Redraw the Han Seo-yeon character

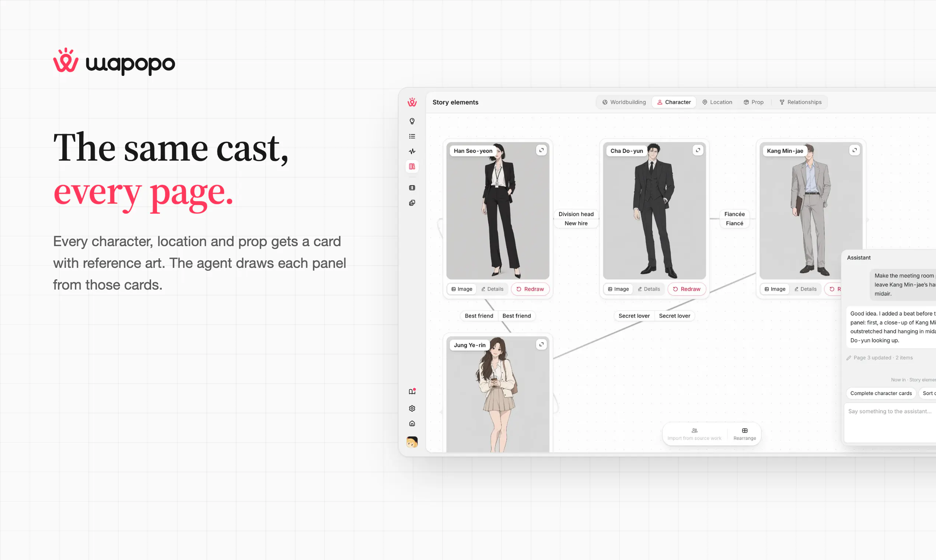click(530, 289)
